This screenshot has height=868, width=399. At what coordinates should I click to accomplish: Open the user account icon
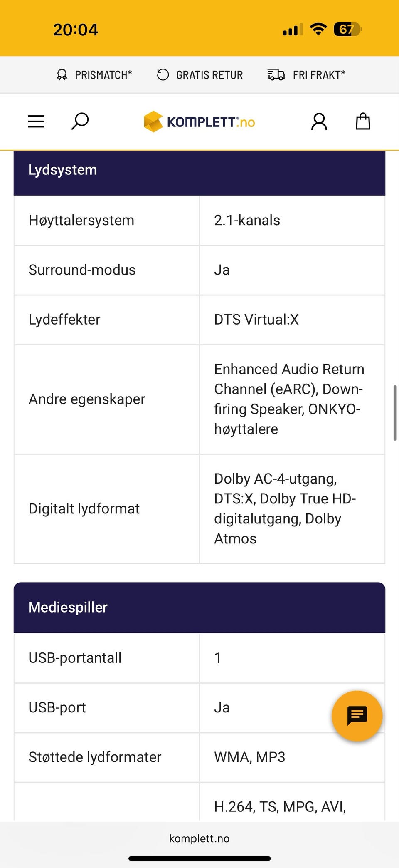pos(319,122)
